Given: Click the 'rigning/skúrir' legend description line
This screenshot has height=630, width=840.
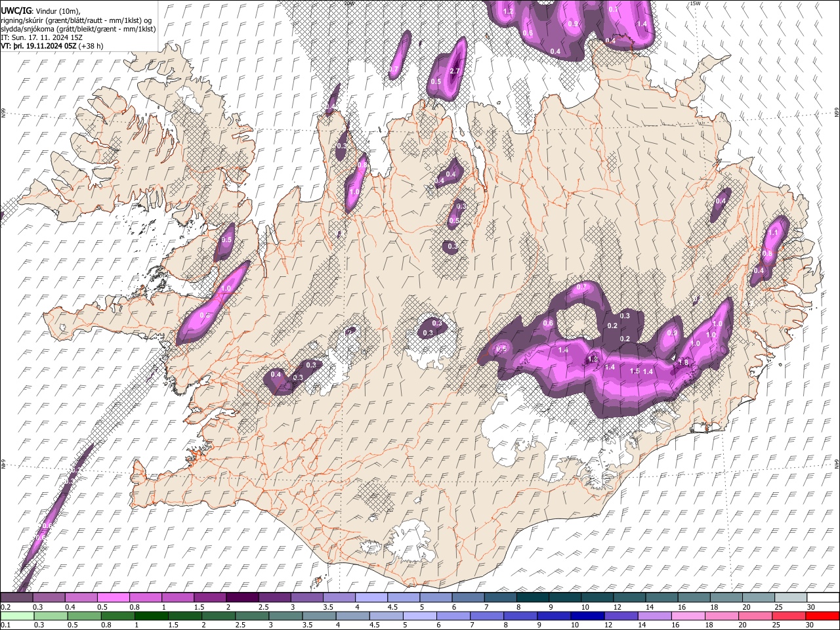Looking at the screenshot, I should (77, 20).
